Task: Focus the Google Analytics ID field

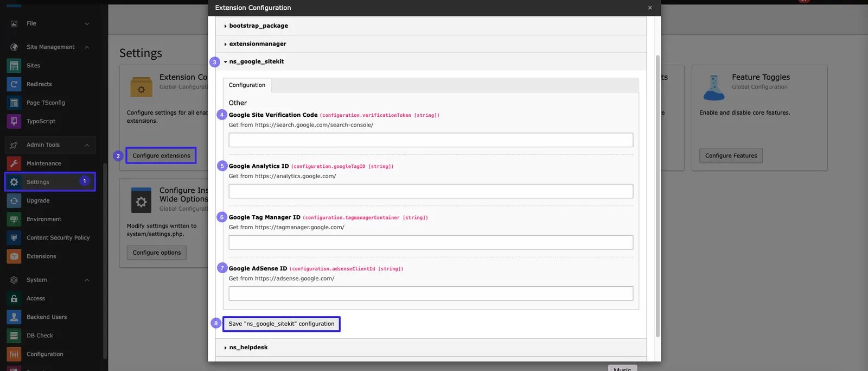Action: coord(431,191)
